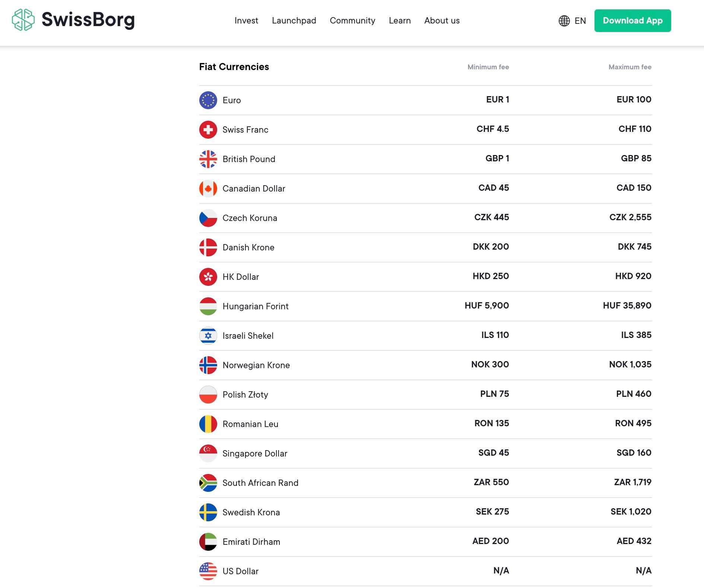This screenshot has height=588, width=704.
Task: Open the EN language selector
Action: pyautogui.click(x=580, y=21)
